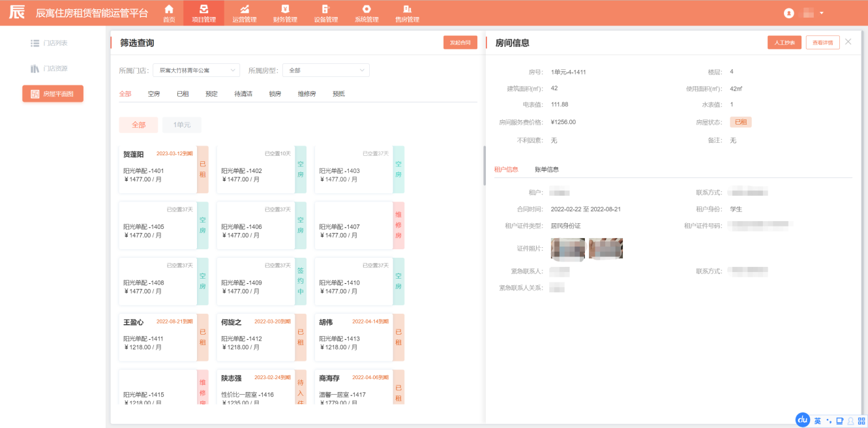Expand the 所属门店 dropdown

(x=196, y=70)
